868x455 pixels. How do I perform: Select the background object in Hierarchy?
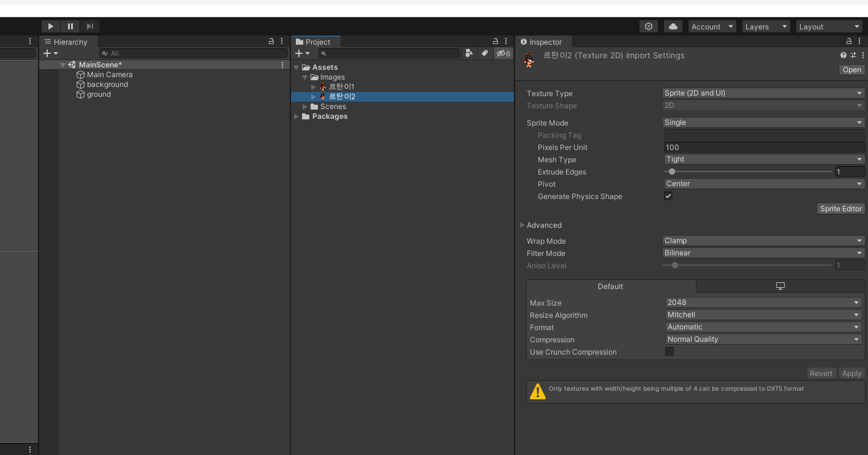(107, 85)
